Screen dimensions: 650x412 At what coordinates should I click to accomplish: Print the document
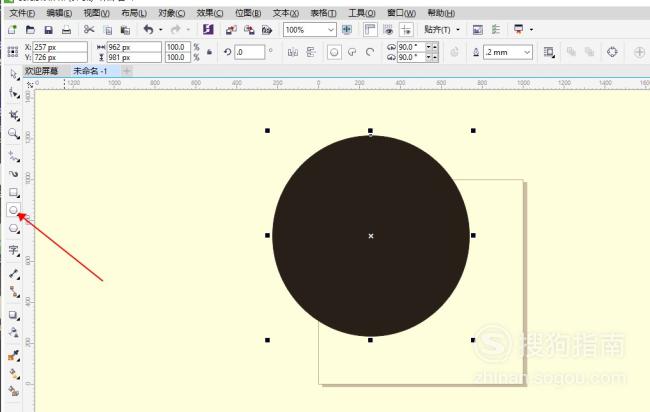click(66, 30)
